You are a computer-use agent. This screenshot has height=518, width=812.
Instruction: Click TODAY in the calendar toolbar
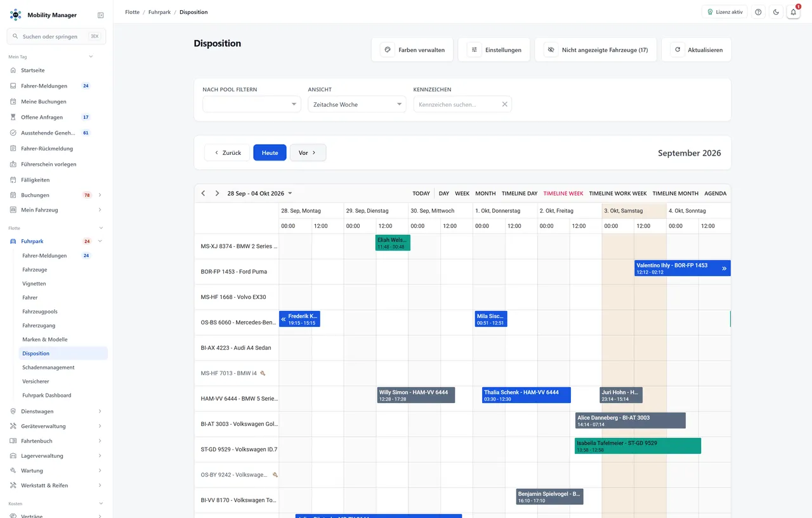tap(421, 193)
